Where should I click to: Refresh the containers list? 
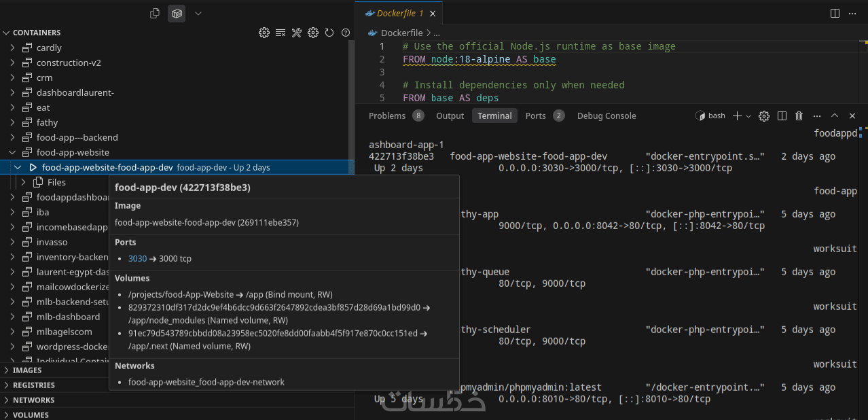(329, 33)
